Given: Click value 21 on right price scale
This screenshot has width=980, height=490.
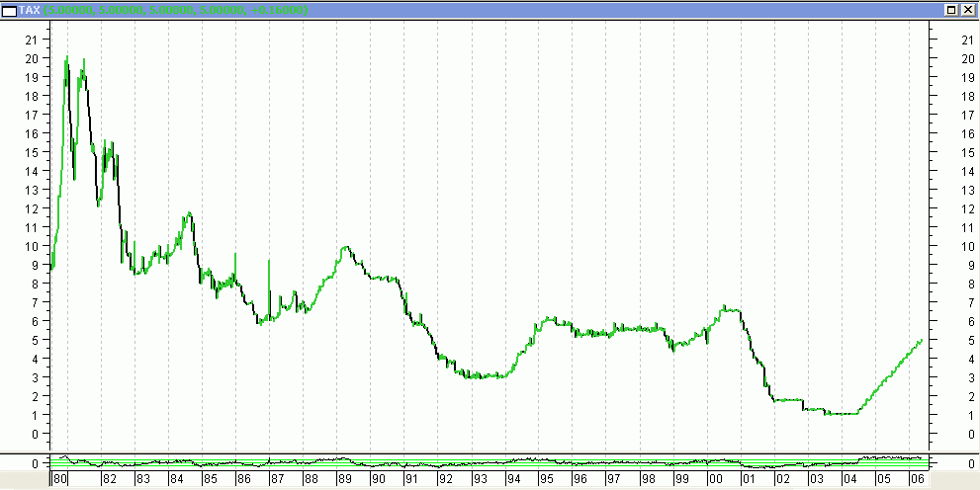Looking at the screenshot, I should 968,40.
